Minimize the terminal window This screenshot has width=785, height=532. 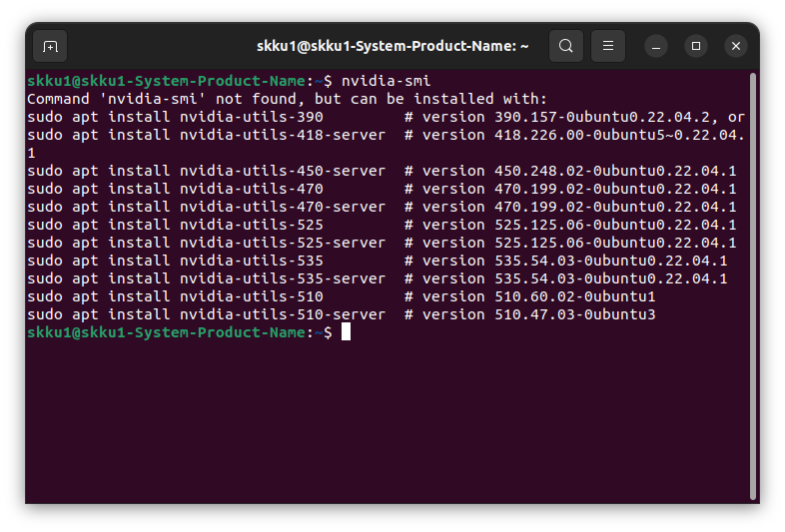tap(656, 47)
